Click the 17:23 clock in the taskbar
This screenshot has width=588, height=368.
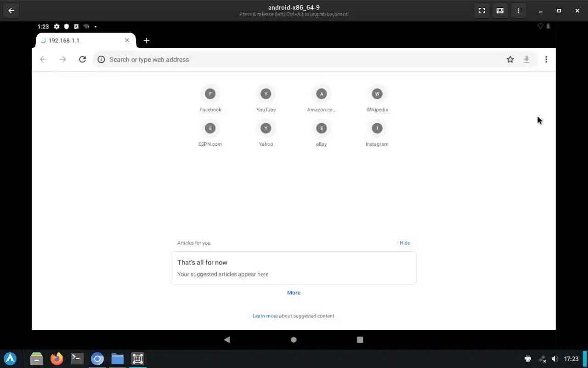click(571, 359)
